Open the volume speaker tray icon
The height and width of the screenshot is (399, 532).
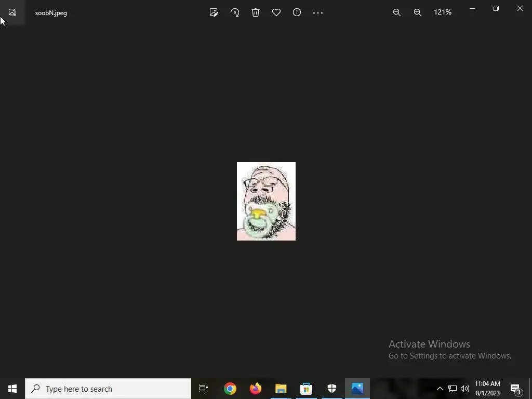click(465, 389)
